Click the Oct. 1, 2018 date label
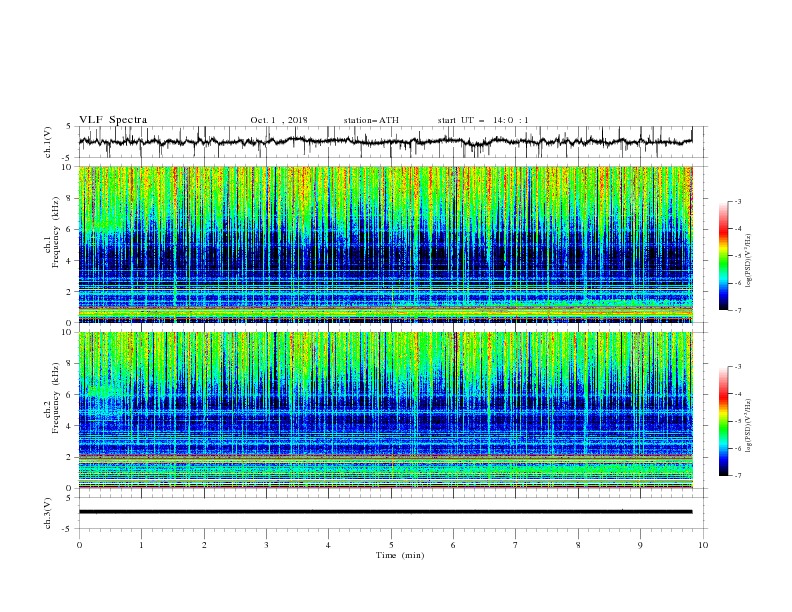The height and width of the screenshot is (612, 792). (x=279, y=120)
